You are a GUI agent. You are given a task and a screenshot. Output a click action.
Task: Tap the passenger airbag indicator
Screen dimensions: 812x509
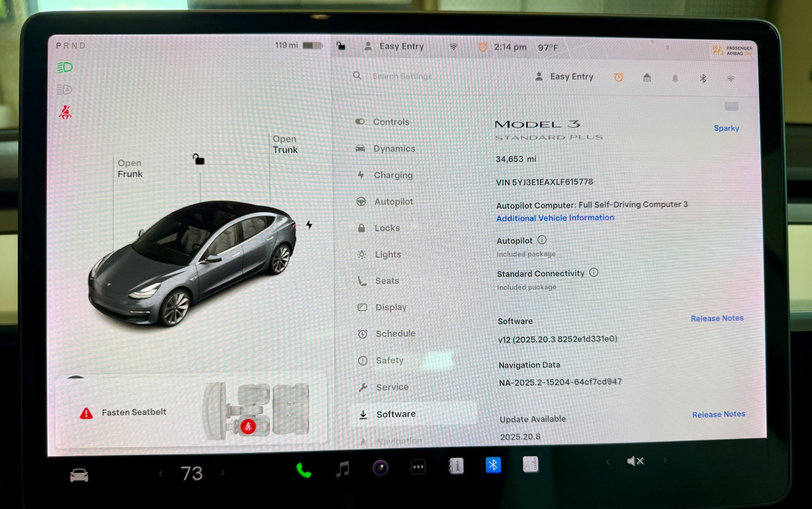pyautogui.click(x=732, y=50)
